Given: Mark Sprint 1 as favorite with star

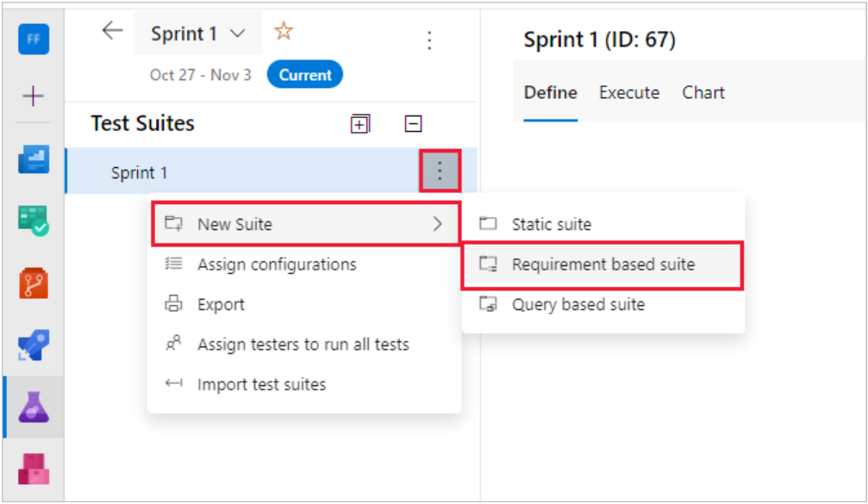Looking at the screenshot, I should click(284, 33).
